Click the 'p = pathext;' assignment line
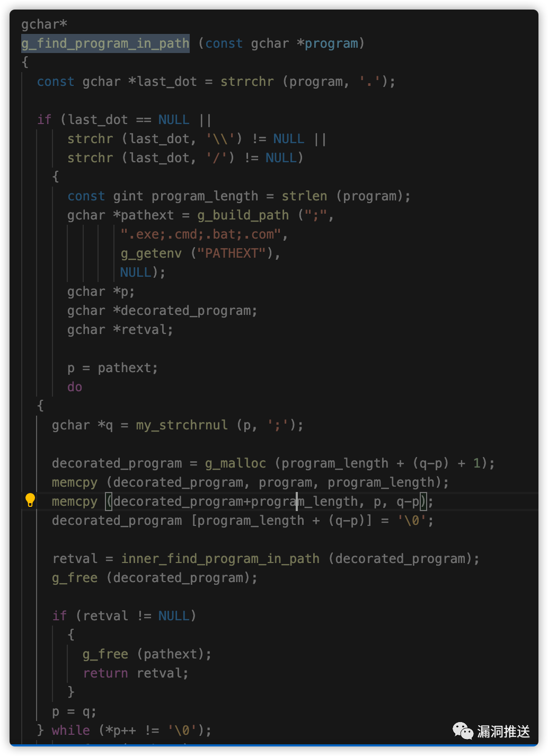Viewport: 548px width, 756px height. tap(112, 368)
